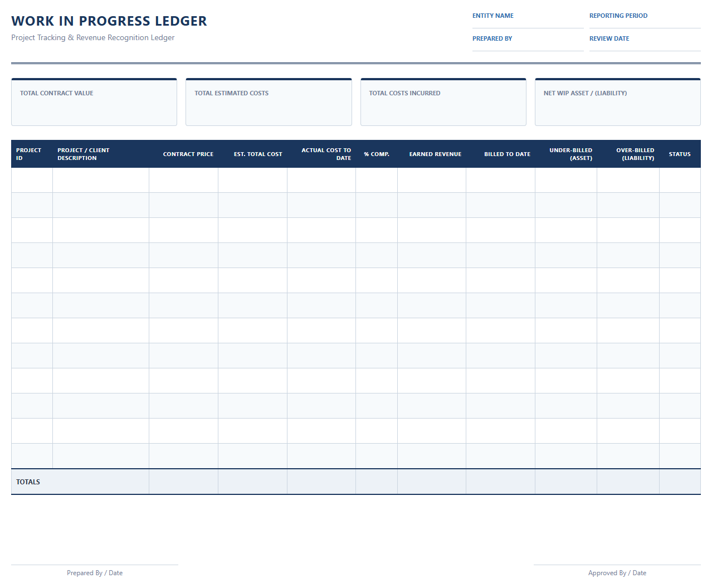Viewport: 712px width, 588px height.
Task: Click the Reporting Period field
Action: click(x=645, y=20)
